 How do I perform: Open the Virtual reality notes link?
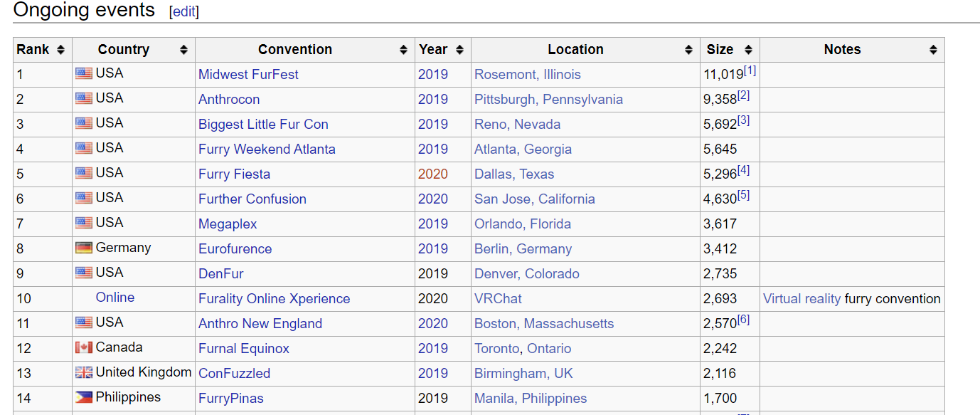[x=801, y=299]
